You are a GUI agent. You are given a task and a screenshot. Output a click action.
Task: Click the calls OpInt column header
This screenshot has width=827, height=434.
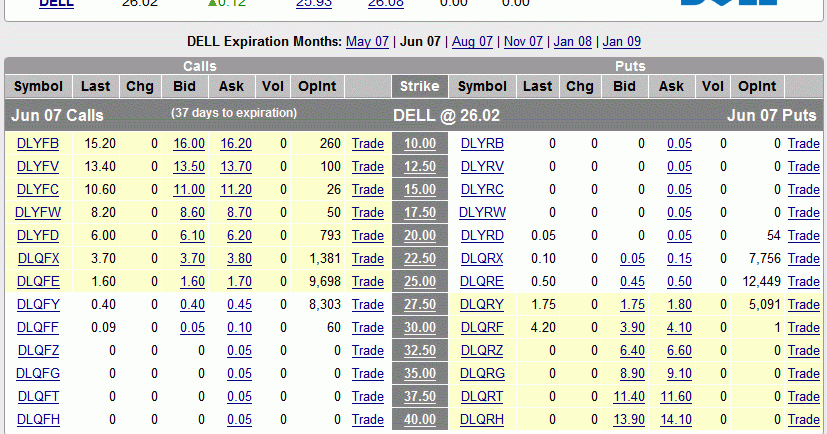pyautogui.click(x=317, y=86)
